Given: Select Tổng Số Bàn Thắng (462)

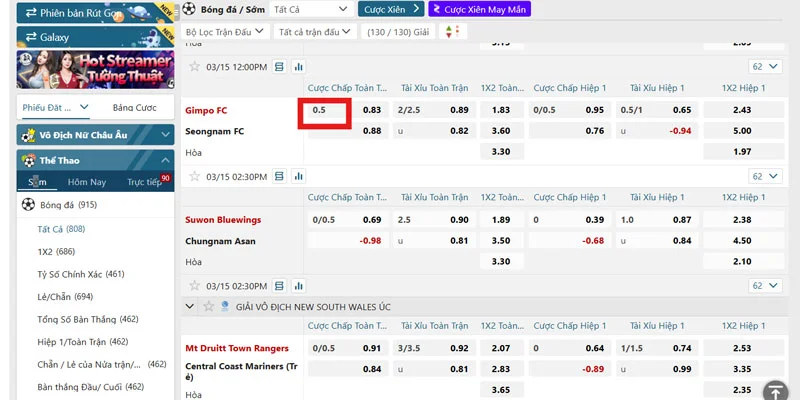Looking at the screenshot, I should pyautogui.click(x=88, y=319).
